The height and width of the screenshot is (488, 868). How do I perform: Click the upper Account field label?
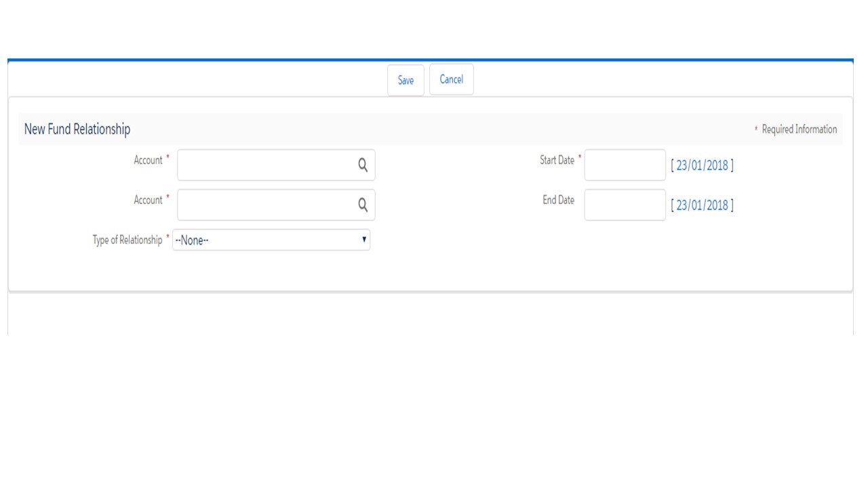(148, 161)
